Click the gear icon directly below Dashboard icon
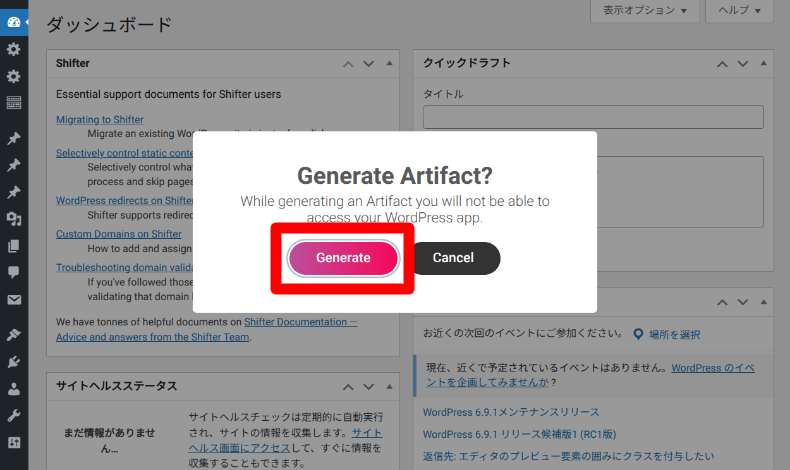Screen dimensions: 790x470 [14, 49]
